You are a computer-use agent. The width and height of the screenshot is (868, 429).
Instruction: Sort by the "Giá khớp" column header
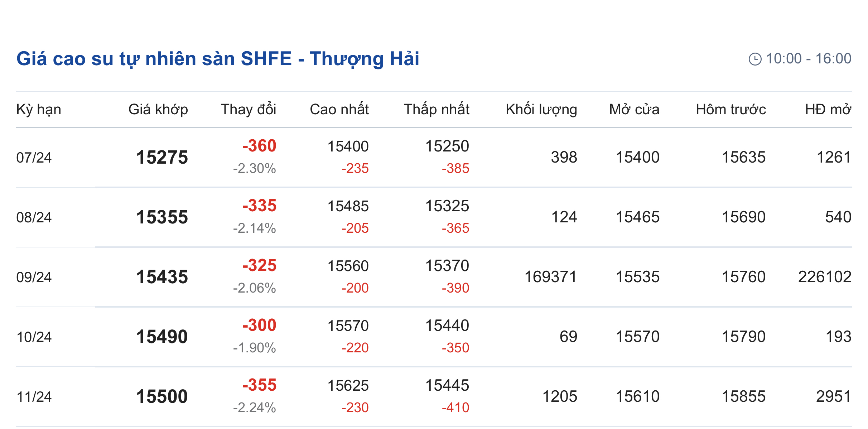pyautogui.click(x=158, y=110)
